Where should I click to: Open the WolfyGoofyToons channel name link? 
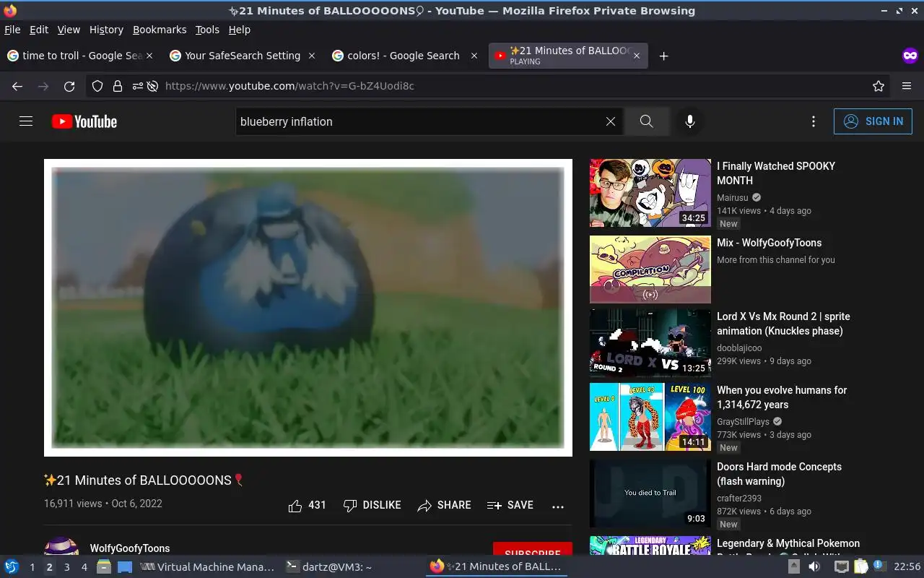point(130,548)
